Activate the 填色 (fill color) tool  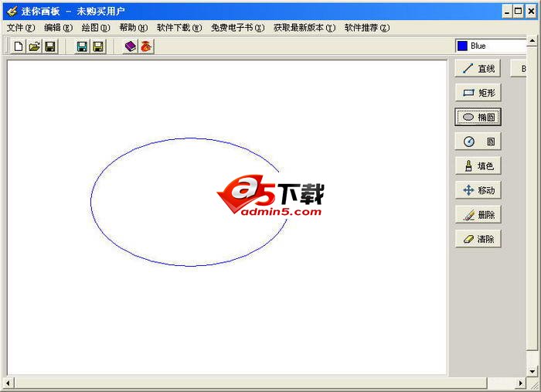(x=478, y=165)
